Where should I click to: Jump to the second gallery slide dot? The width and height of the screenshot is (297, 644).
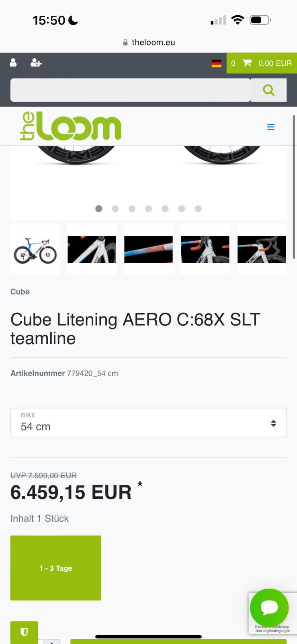click(x=115, y=208)
